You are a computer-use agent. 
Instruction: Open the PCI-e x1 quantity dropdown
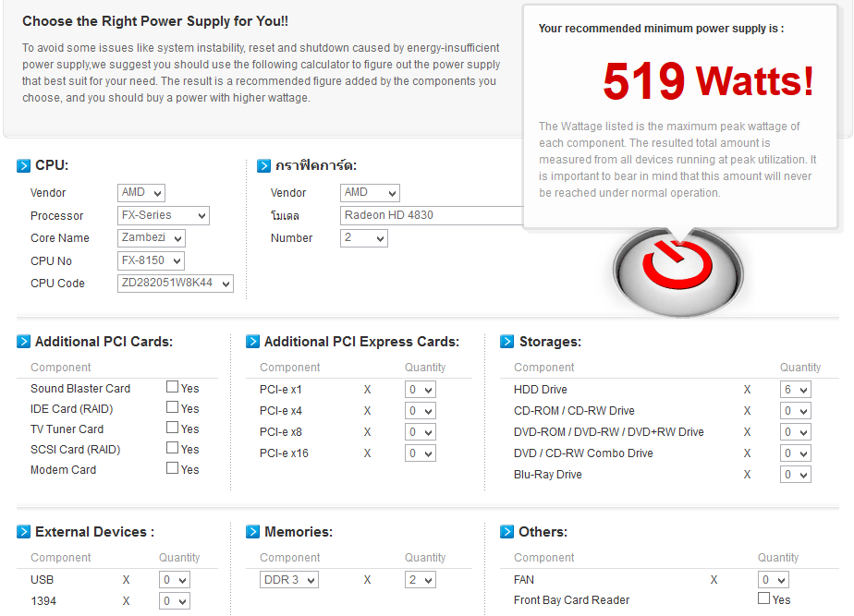(x=420, y=390)
